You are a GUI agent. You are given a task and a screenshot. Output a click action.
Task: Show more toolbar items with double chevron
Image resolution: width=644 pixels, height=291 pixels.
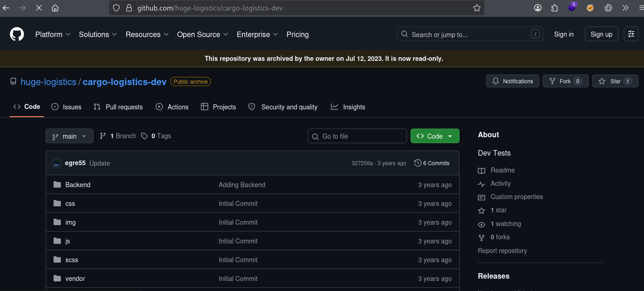625,8
